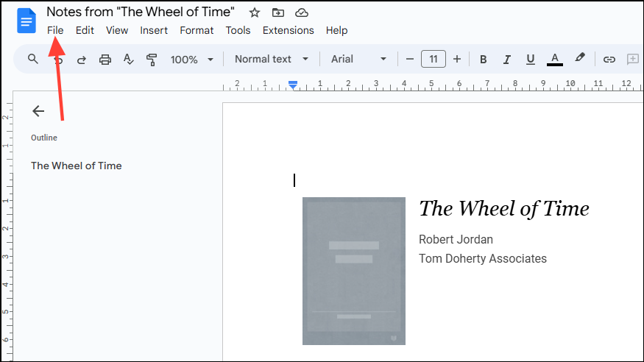Toggle italic formatting
This screenshot has height=362, width=644.
click(x=507, y=60)
